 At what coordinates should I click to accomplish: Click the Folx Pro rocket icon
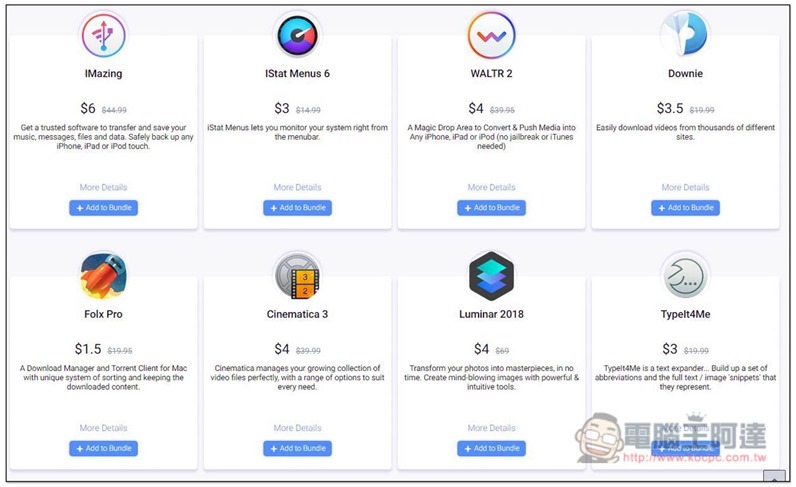[103, 276]
